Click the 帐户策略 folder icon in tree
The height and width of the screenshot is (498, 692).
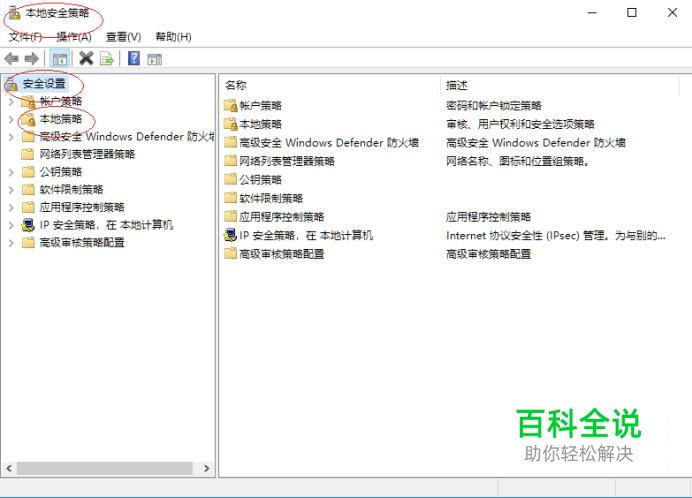click(x=28, y=102)
